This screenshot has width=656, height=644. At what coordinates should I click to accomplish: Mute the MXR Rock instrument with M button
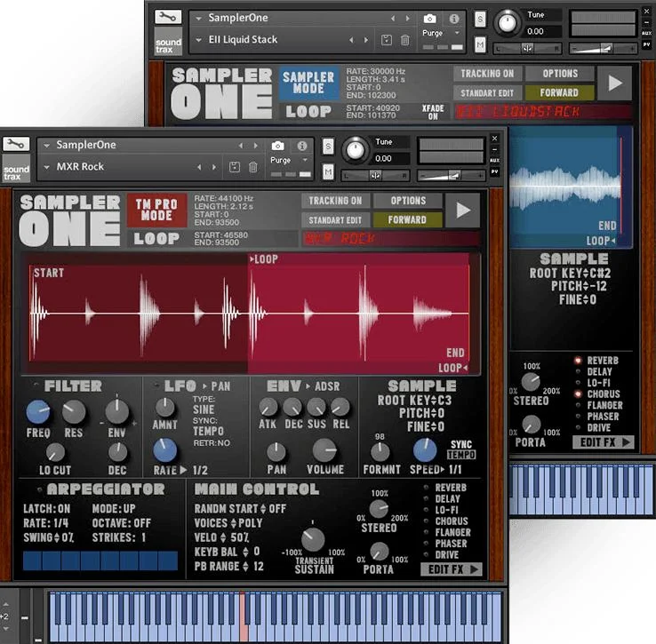pyautogui.click(x=328, y=171)
